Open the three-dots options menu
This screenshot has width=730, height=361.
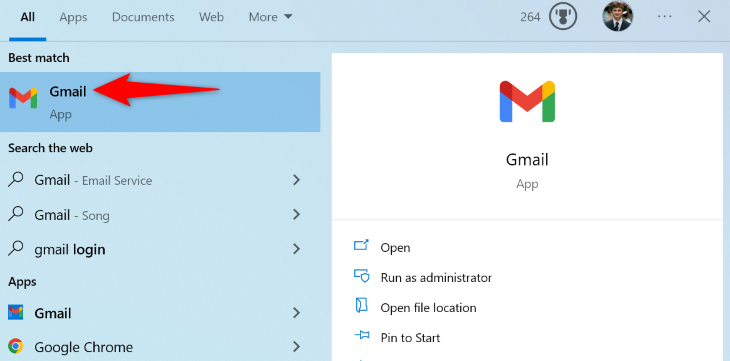click(664, 17)
